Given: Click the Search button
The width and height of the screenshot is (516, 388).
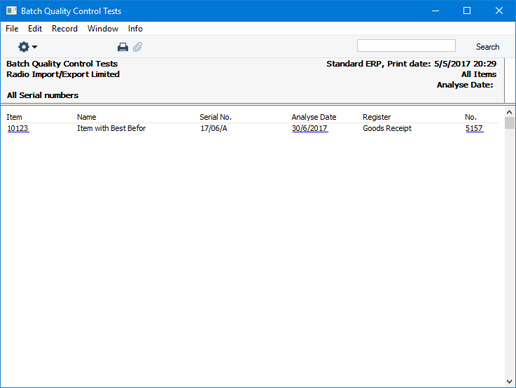Looking at the screenshot, I should [x=487, y=47].
